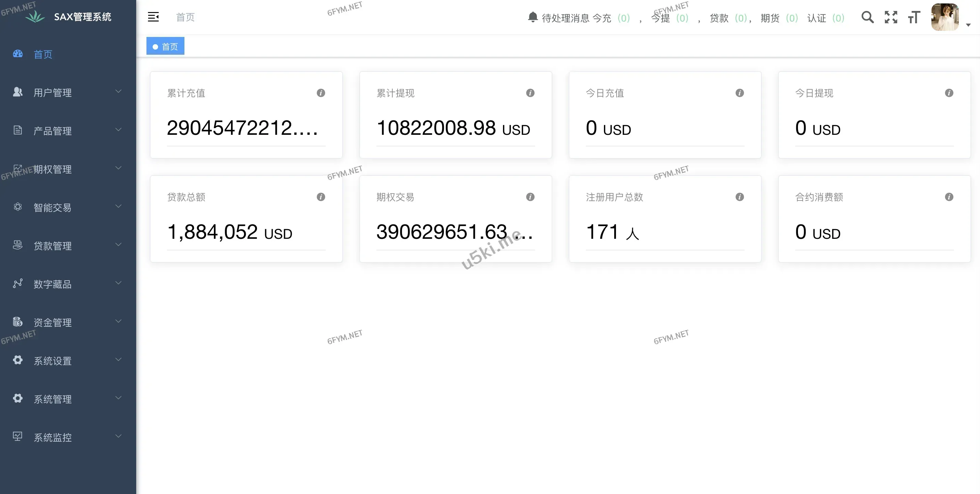Click info icon on 累计充值 card
The image size is (980, 494).
[x=321, y=93]
